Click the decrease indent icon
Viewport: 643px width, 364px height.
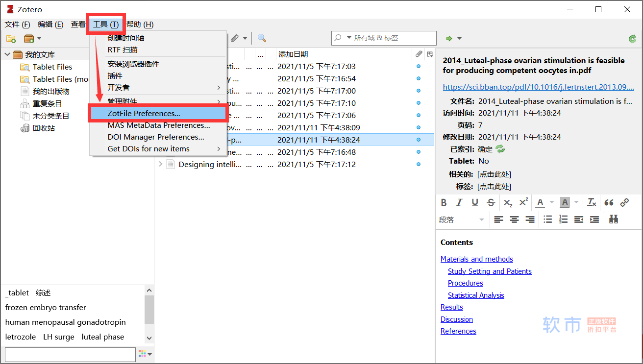(579, 219)
